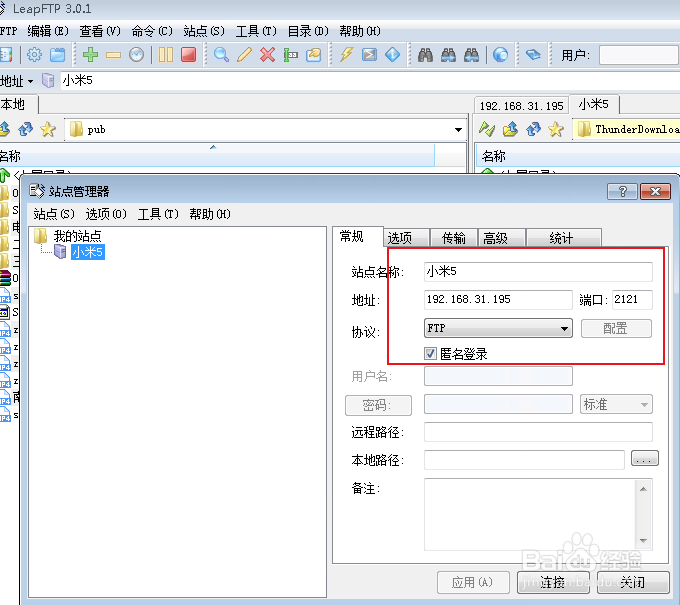Click the blue diamond toolbar icon
680x605 pixels.
point(392,55)
